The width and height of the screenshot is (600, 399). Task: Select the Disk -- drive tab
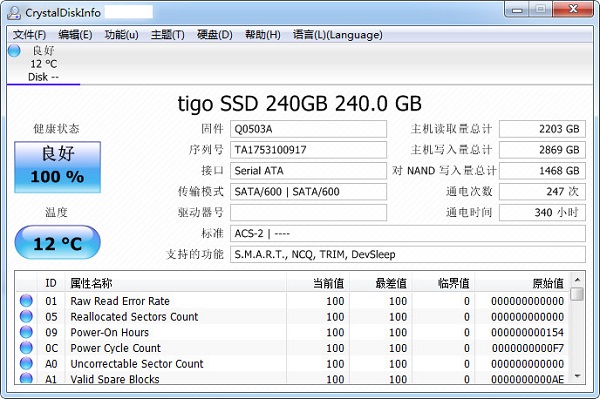pos(43,64)
